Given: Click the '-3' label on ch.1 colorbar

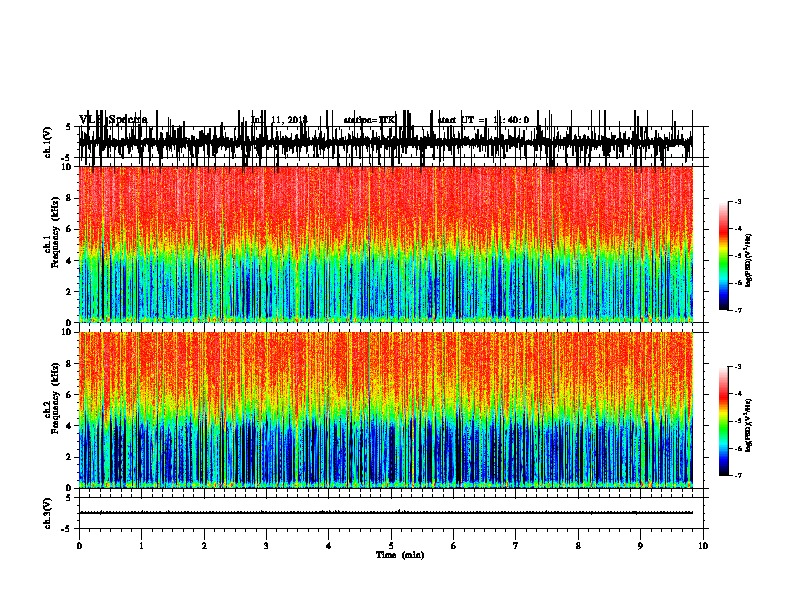Looking at the screenshot, I should (737, 202).
